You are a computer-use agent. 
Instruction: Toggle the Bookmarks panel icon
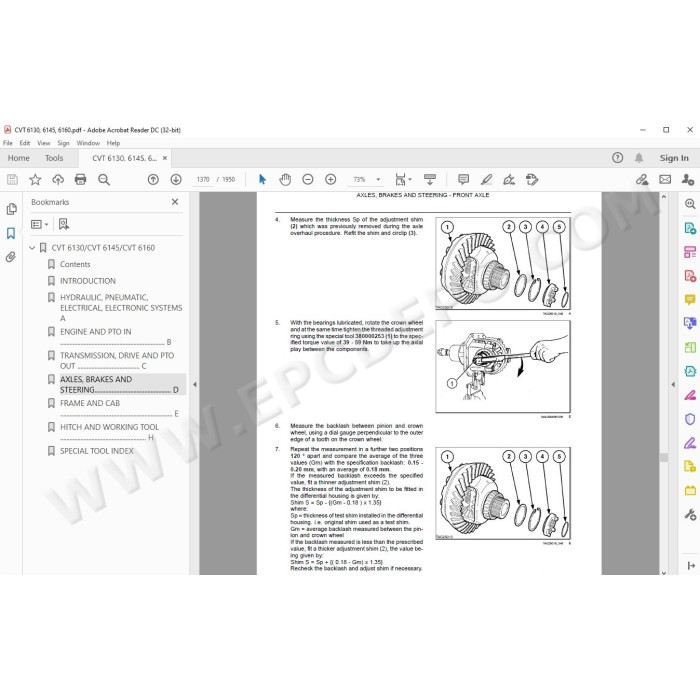tap(11, 233)
